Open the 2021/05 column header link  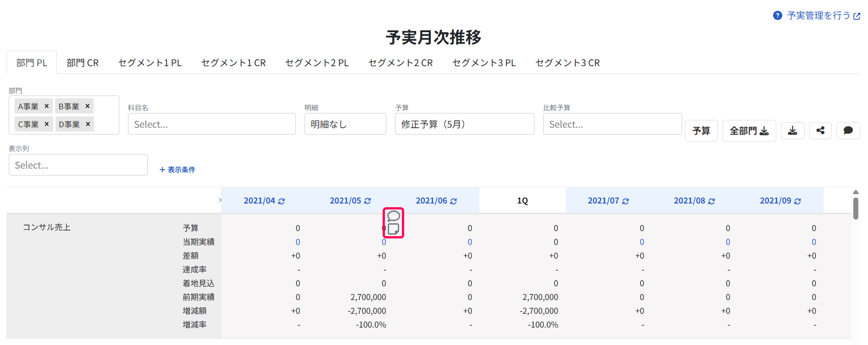pos(345,201)
